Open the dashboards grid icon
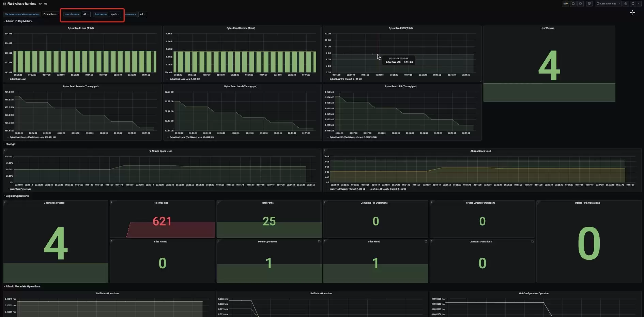The height and width of the screenshot is (317, 644). click(x=4, y=4)
